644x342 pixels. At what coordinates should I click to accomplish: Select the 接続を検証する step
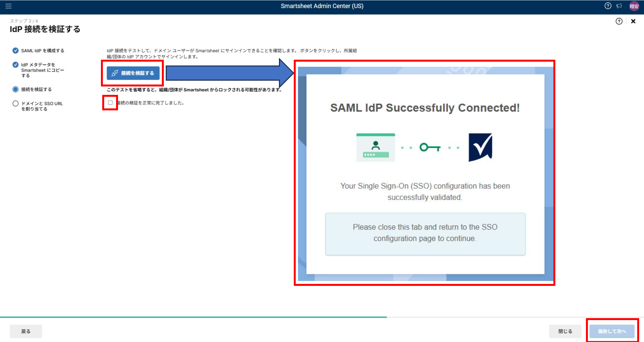(32, 89)
